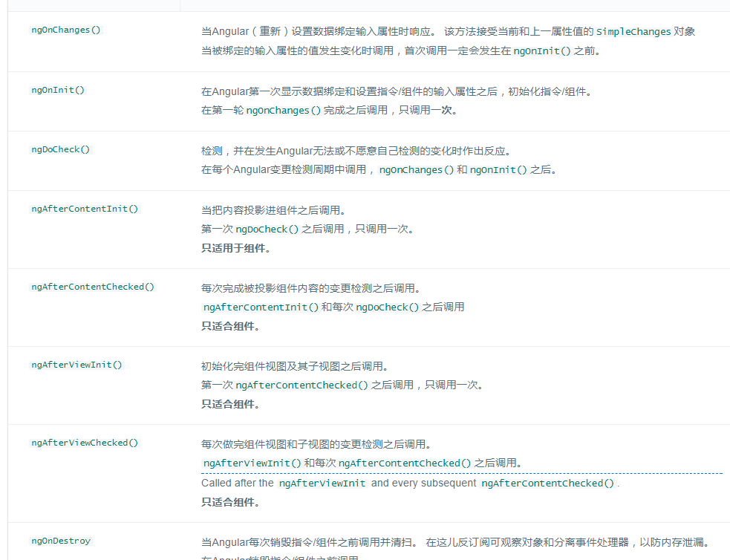Click ngAfterContentInit() in ngAfterContentChecked description
Image resolution: width=730 pixels, height=560 pixels.
(x=261, y=307)
